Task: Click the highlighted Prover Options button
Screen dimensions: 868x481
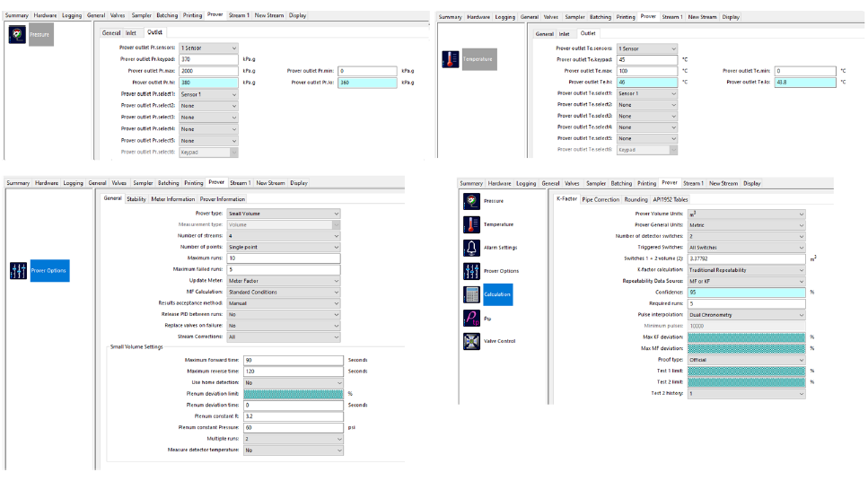Action: 50,271
